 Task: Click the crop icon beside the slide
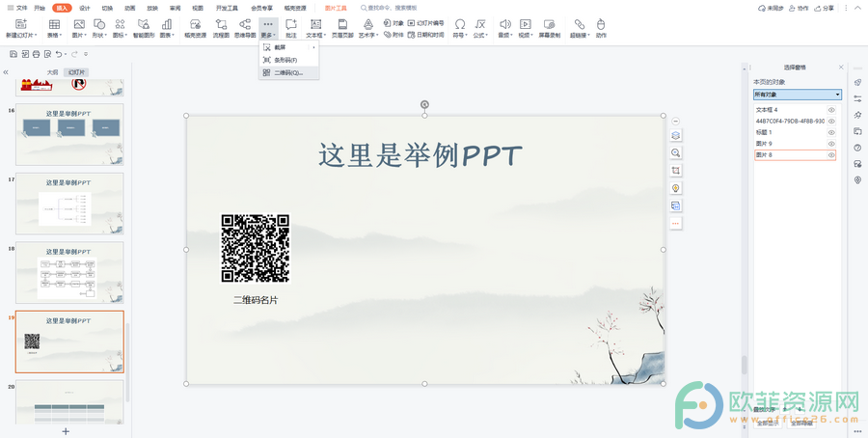point(675,171)
